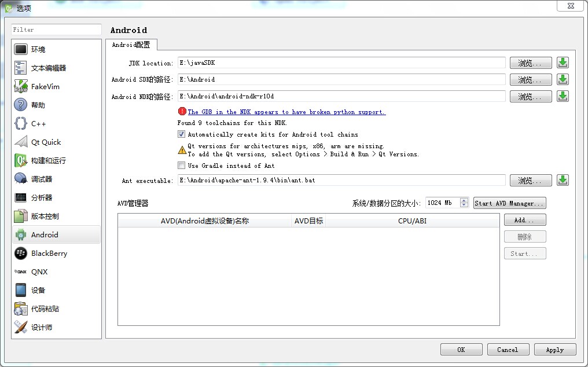Browse for the Android SDK path
Image resolution: width=588 pixels, height=367 pixels.
click(531, 80)
